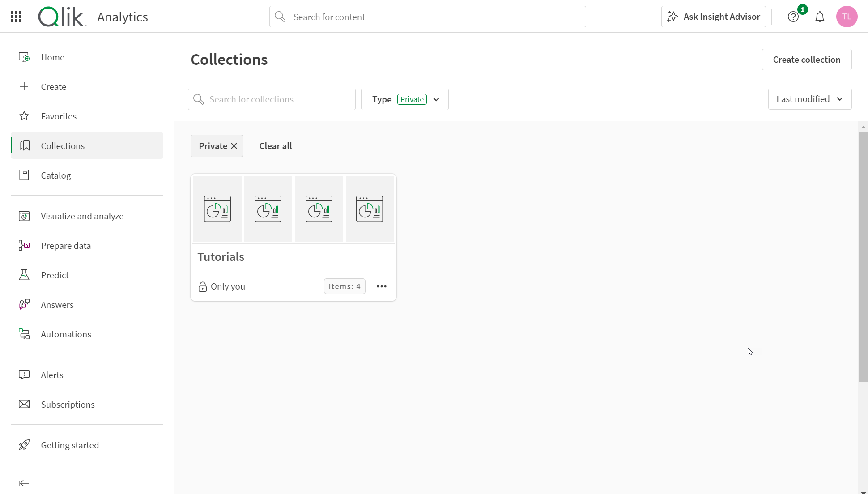Navigate to Getting started section
The width and height of the screenshot is (868, 494).
pyautogui.click(x=70, y=445)
